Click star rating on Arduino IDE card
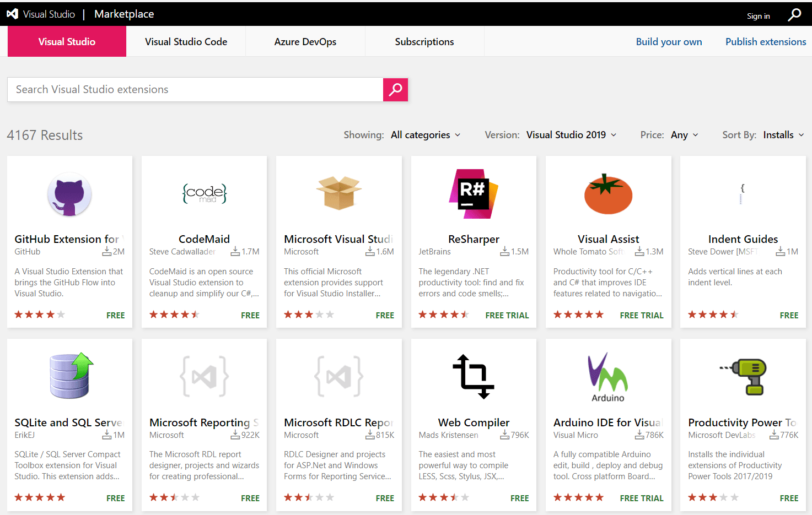The height and width of the screenshot is (515, 812). click(579, 497)
